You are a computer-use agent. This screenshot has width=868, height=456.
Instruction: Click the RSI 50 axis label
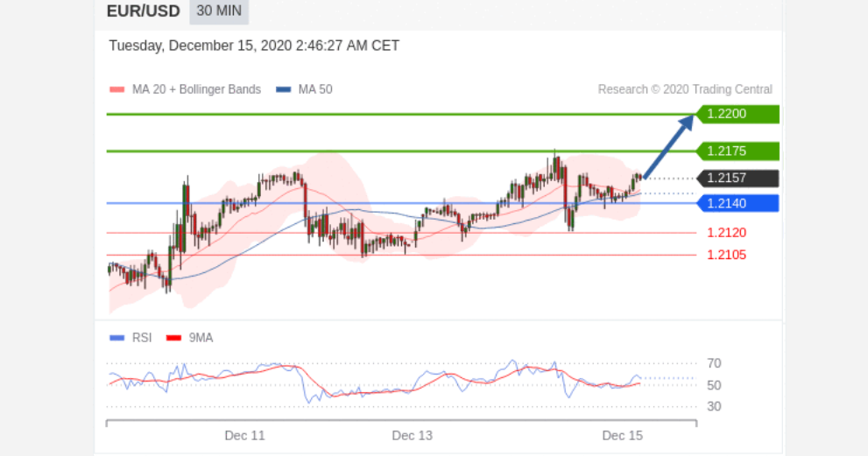714,385
